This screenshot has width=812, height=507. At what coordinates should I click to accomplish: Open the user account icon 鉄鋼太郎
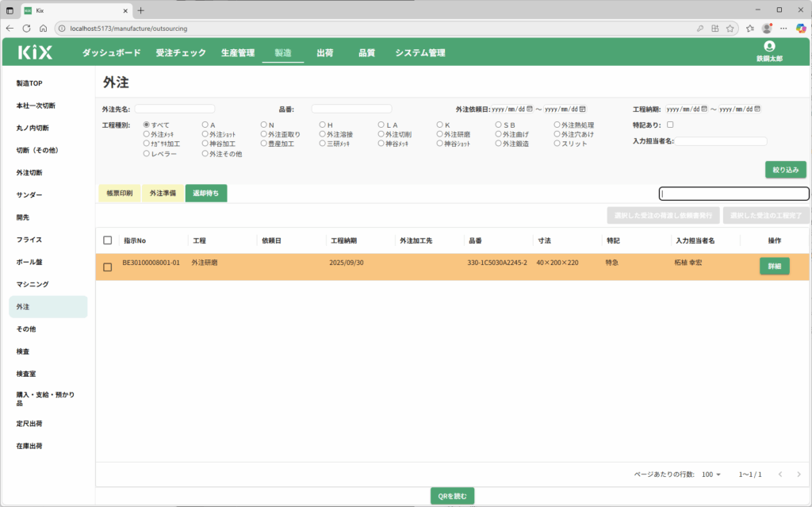point(768,47)
